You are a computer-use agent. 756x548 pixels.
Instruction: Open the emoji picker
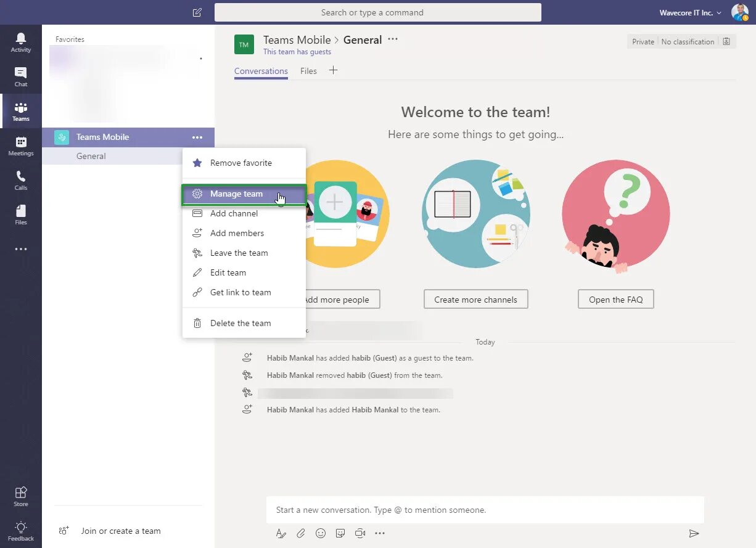click(321, 533)
